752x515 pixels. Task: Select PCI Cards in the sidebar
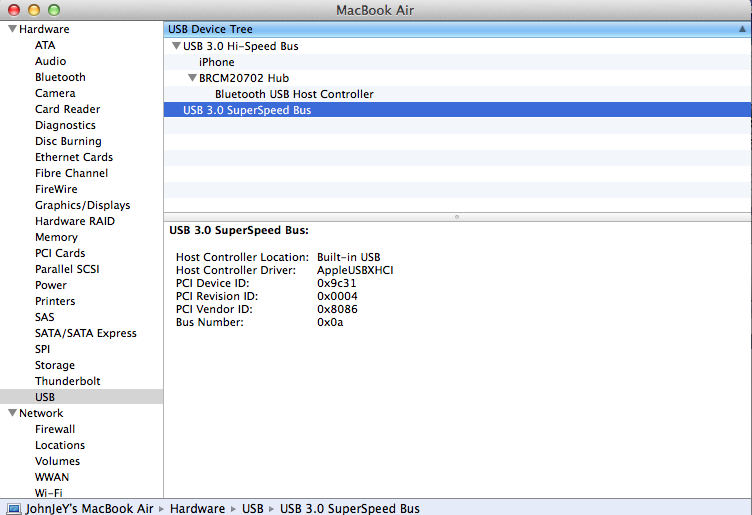pos(60,253)
